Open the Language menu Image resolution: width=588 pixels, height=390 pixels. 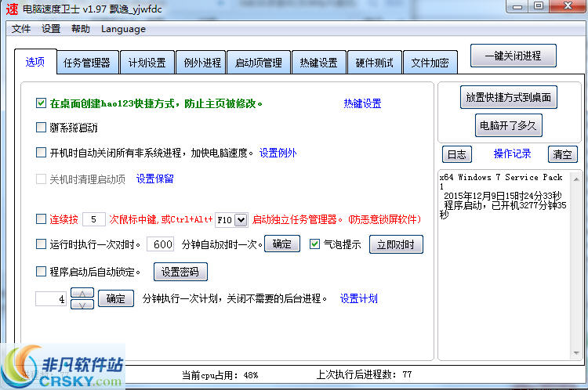point(123,29)
